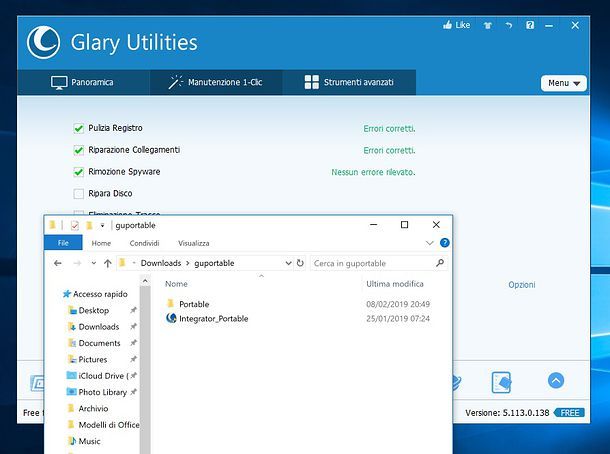
Task: Click the round up-arrow icon in Glary bottom bar
Action: pos(556,380)
